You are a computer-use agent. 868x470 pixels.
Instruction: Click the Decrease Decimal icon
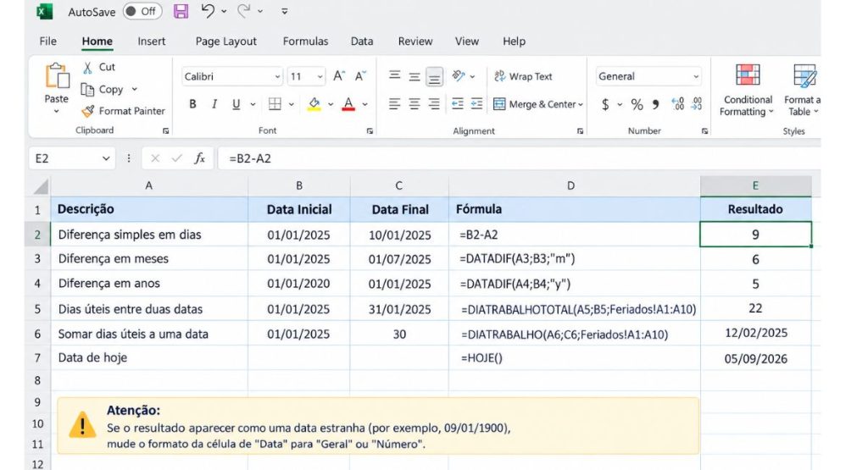[x=697, y=104]
